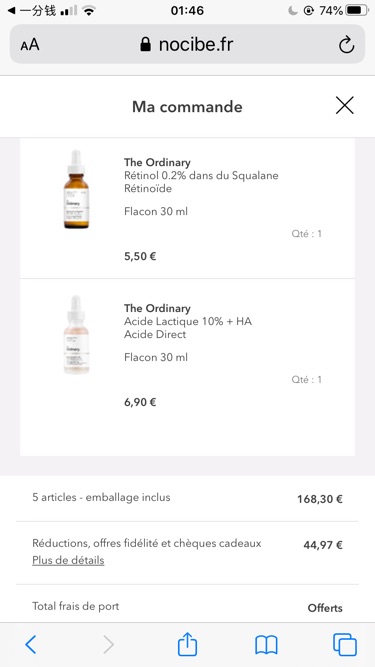Tap the Safari back arrow
Image resolution: width=375 pixels, height=667 pixels.
31,645
